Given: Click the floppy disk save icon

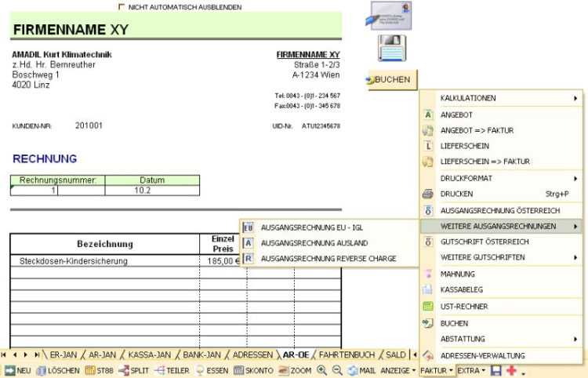Looking at the screenshot, I should click(x=390, y=49).
